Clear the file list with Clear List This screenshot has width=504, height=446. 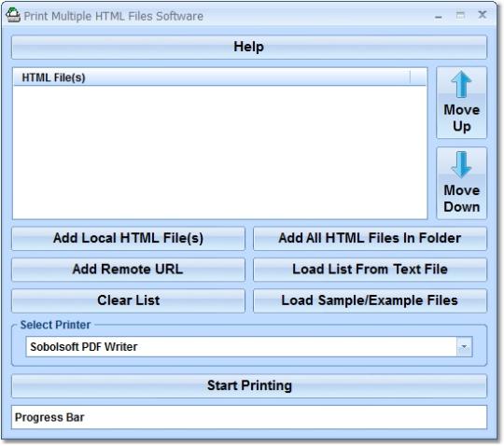click(128, 300)
